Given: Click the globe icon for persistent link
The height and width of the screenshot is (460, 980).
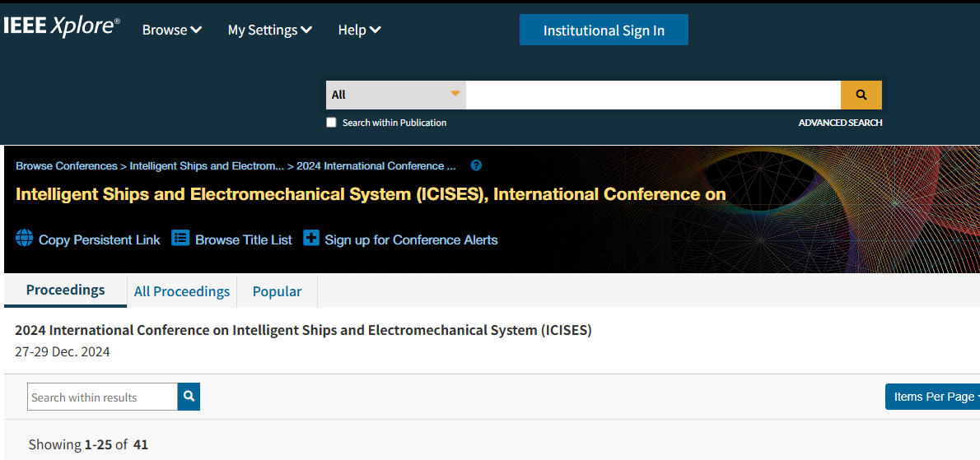Looking at the screenshot, I should 25,239.
